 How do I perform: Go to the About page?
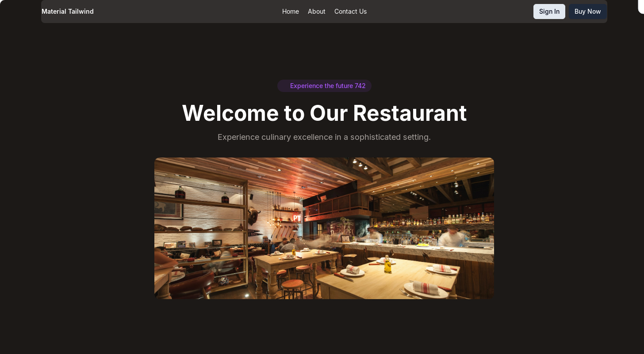pos(317,12)
